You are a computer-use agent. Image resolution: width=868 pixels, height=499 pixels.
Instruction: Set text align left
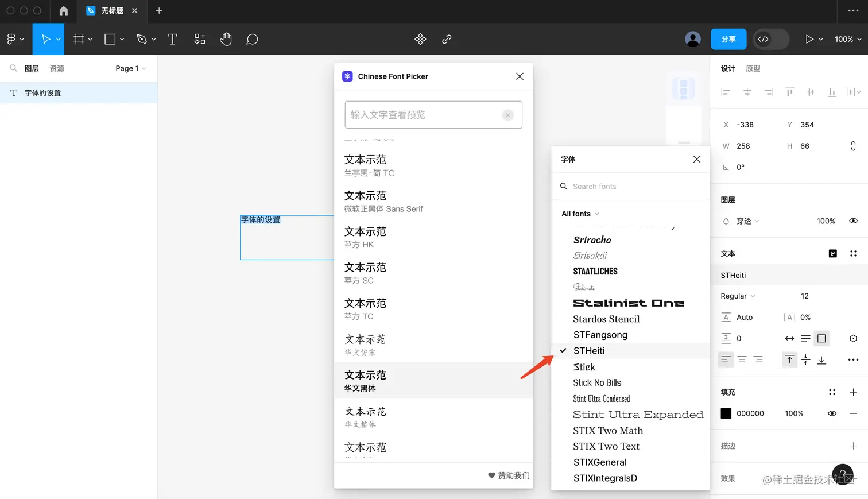(726, 359)
